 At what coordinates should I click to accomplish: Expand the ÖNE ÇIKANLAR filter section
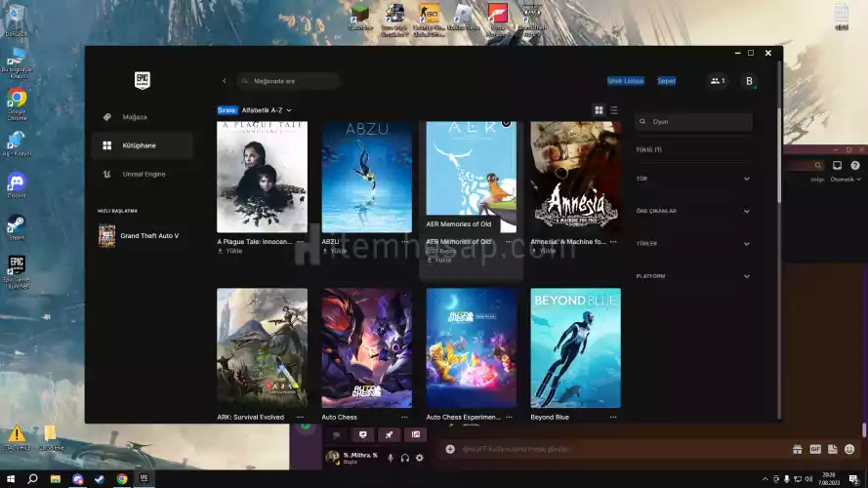click(747, 211)
